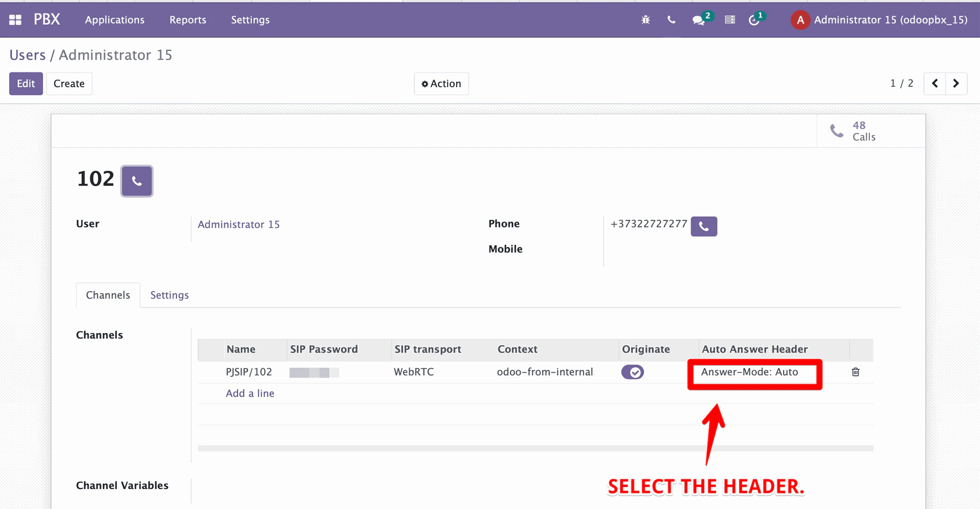Click the Edit button

(26, 84)
